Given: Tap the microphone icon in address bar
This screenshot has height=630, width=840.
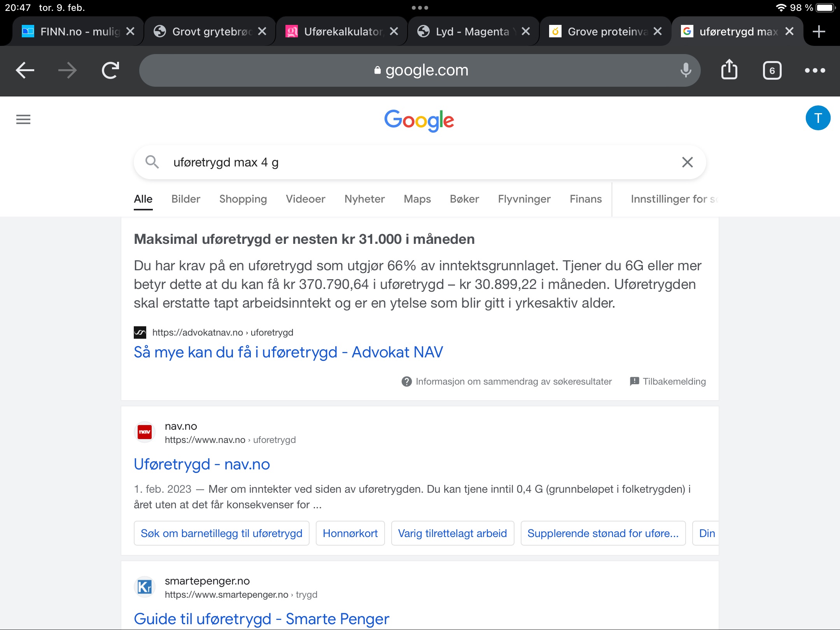Looking at the screenshot, I should [x=686, y=70].
